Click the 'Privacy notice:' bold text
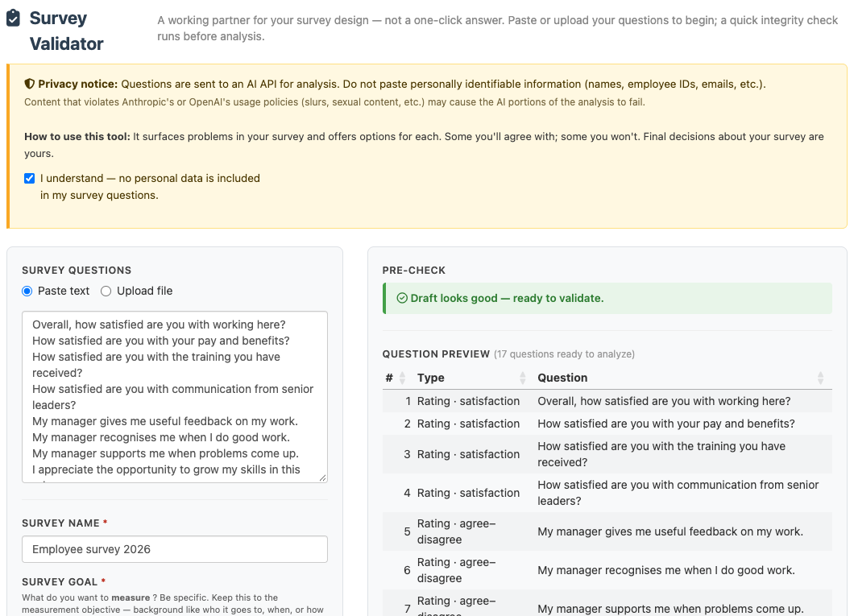The width and height of the screenshot is (854, 616). [78, 84]
